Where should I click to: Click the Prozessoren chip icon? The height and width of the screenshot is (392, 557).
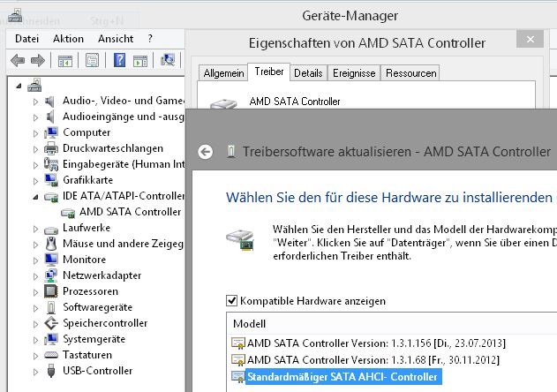[x=51, y=291]
